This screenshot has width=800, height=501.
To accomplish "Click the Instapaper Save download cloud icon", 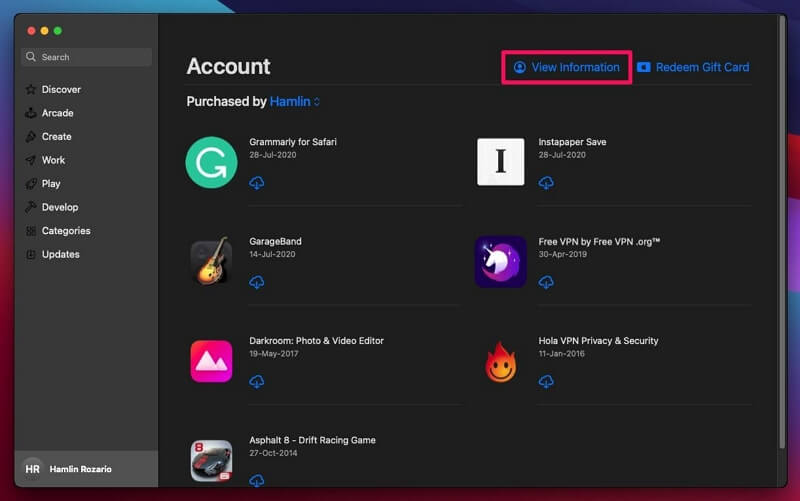I will (x=546, y=183).
